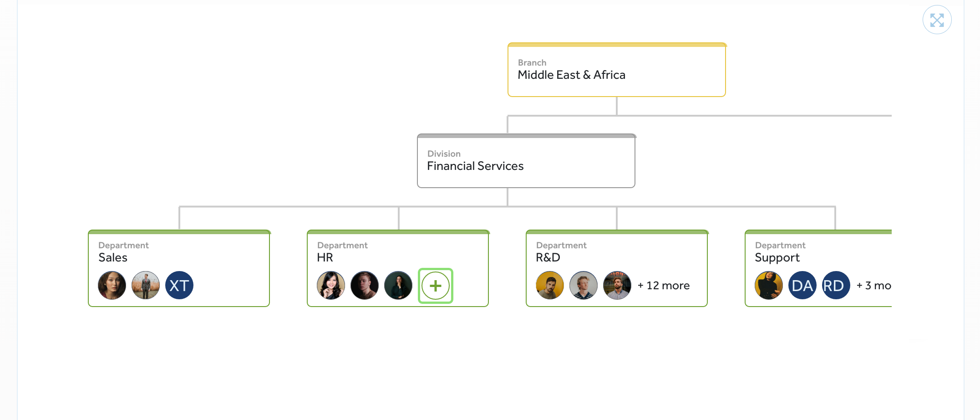Open suited man's photo in Sales
The image size is (980, 420).
146,286
